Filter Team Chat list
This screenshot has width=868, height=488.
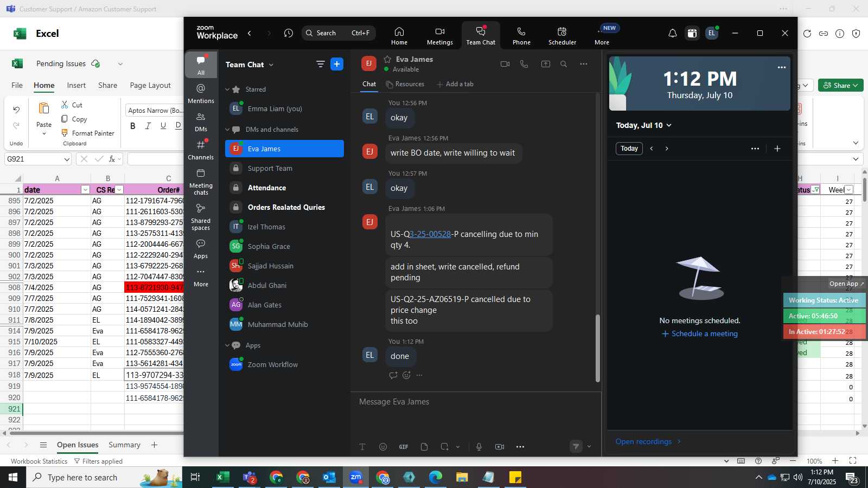click(320, 64)
